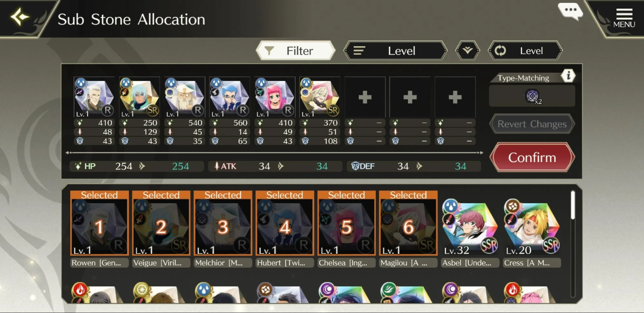Click the equipped stones horizontal slider track
The height and width of the screenshot is (313, 644).
point(274,152)
